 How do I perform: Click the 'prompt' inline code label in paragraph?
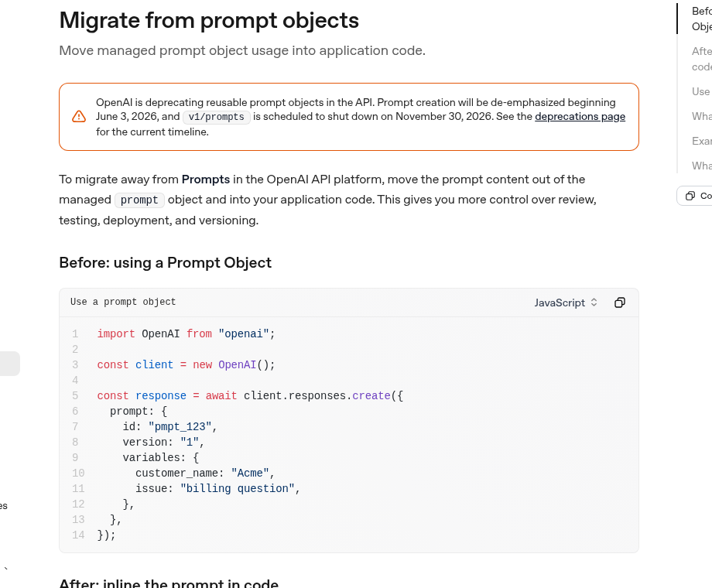click(139, 200)
